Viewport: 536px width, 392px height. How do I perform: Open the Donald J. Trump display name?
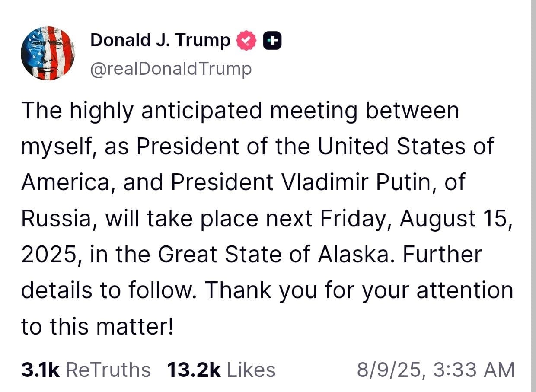pyautogui.click(x=160, y=41)
